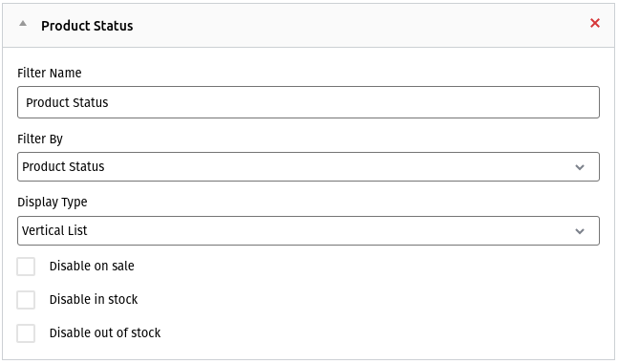The width and height of the screenshot is (618, 364).
Task: Click the Filter Name field label
Action: (x=50, y=73)
